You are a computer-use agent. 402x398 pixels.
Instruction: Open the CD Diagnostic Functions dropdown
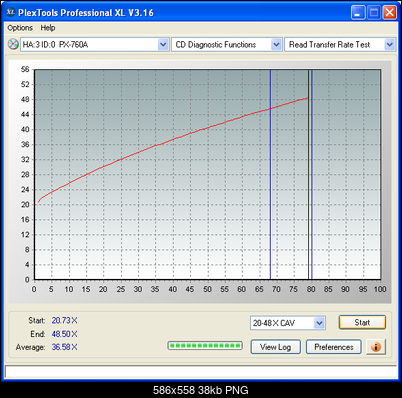pos(227,44)
